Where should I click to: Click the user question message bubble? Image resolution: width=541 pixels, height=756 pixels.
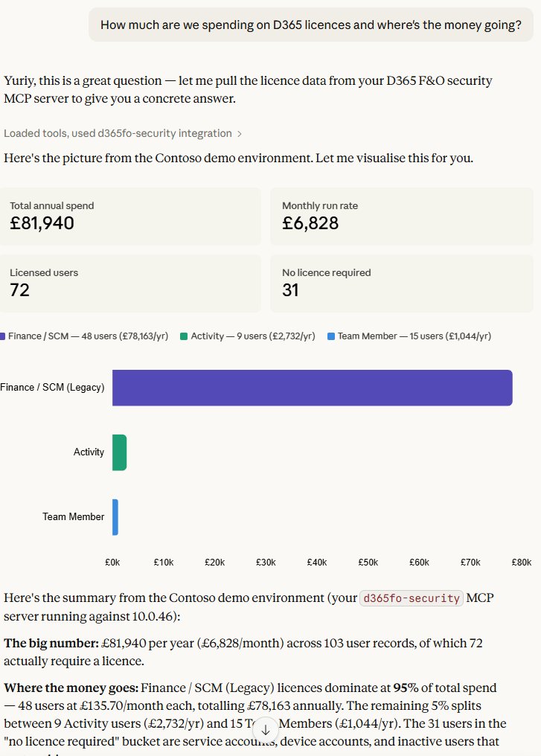311,25
